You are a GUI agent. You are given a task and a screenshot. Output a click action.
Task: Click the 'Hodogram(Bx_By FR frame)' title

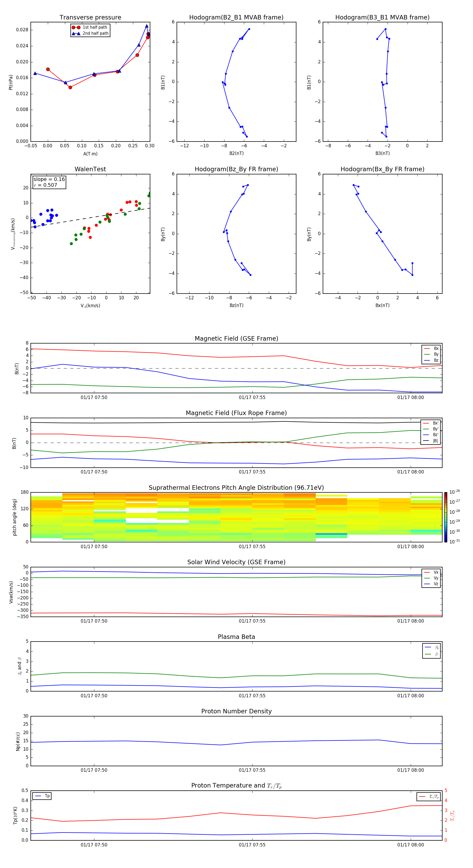tap(382, 169)
